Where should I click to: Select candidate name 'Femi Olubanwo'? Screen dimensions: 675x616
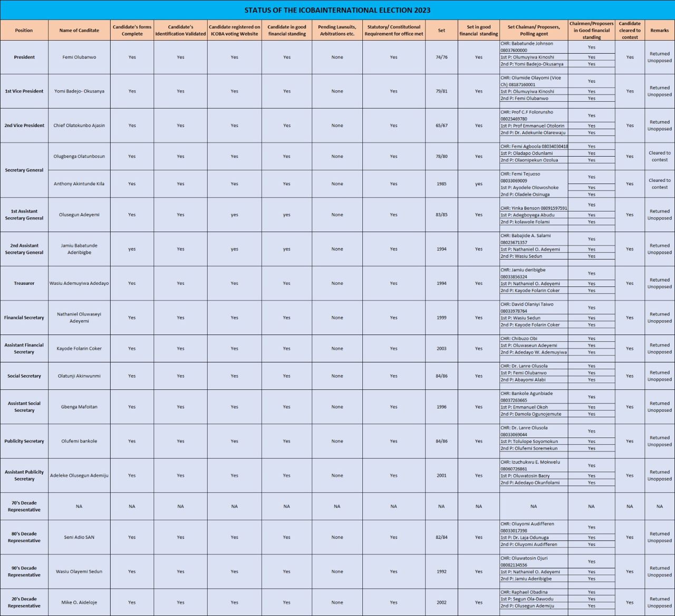79,57
